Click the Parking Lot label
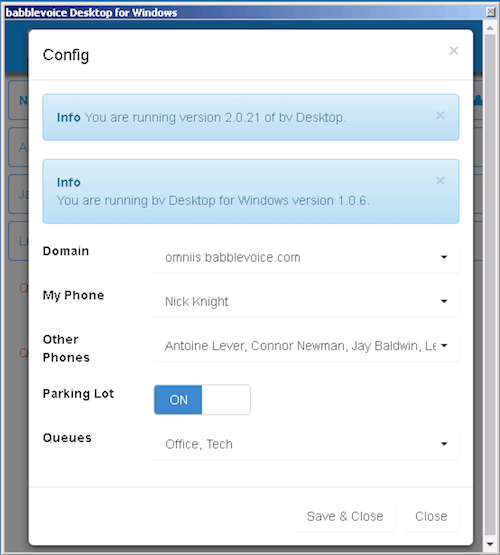500x555 pixels. [x=78, y=394]
